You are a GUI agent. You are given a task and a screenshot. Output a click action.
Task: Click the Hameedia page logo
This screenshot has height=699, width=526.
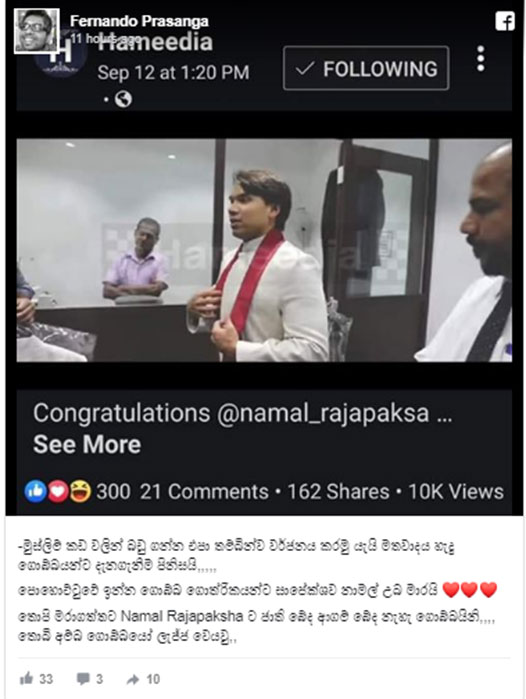point(62,56)
